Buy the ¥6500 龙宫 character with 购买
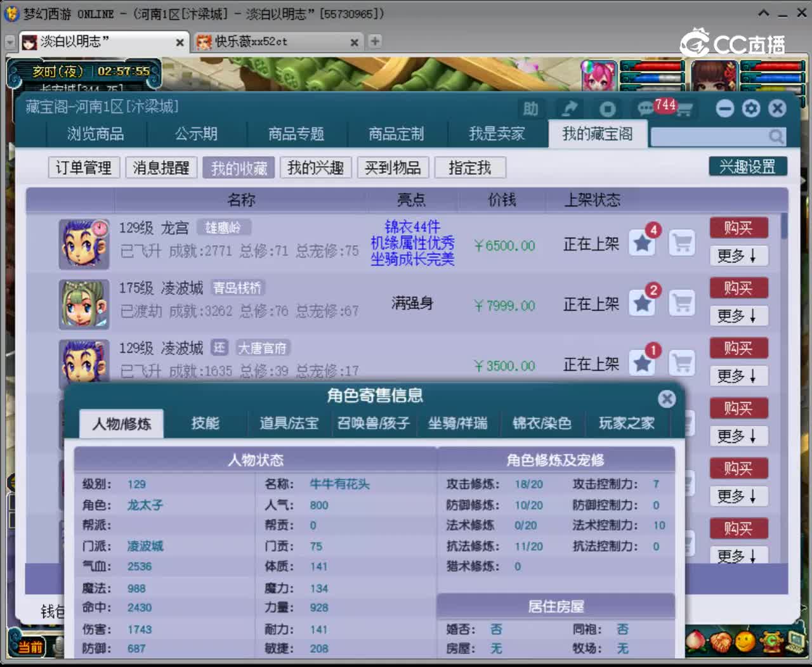 coord(738,228)
